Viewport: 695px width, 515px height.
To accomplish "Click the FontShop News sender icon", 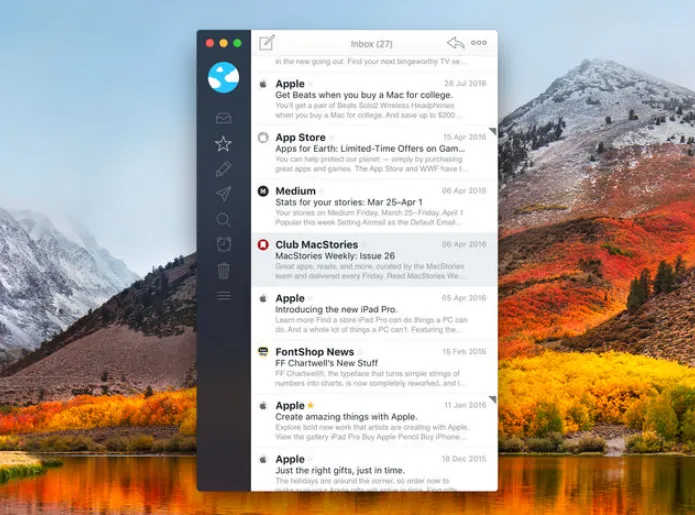I will [263, 352].
